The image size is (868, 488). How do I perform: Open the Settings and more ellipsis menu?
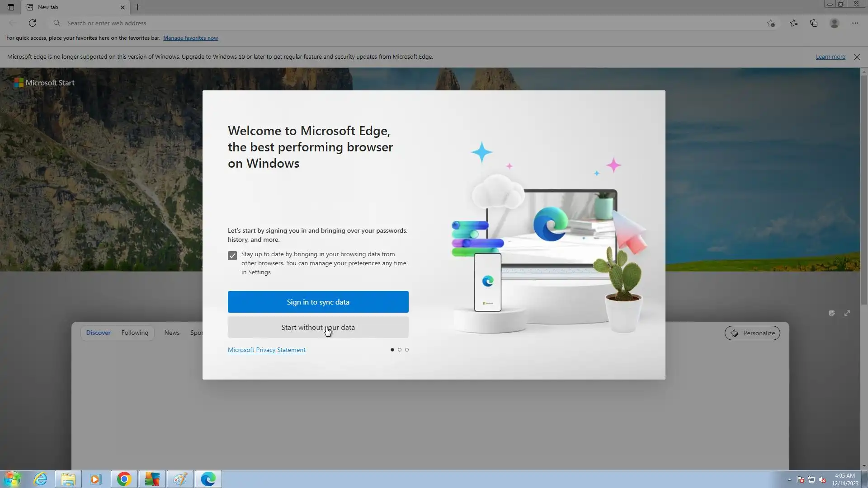tap(855, 23)
